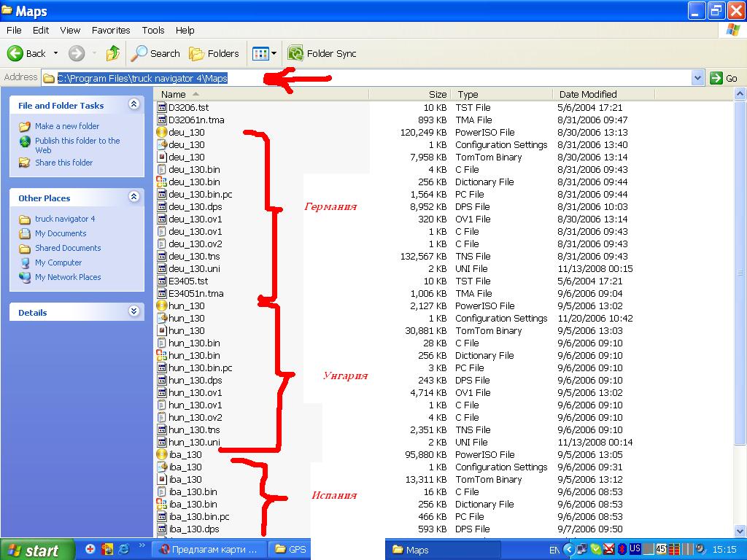Expand the Details panel

[133, 311]
